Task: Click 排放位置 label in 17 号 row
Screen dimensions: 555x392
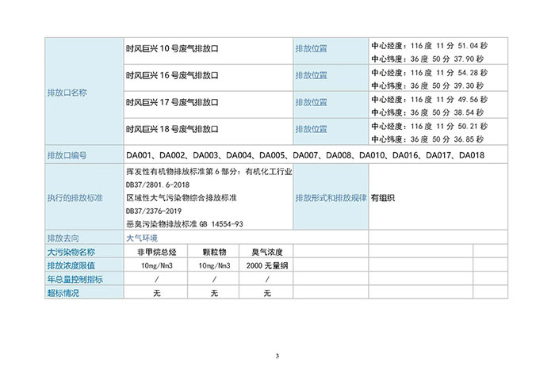Action: [311, 102]
